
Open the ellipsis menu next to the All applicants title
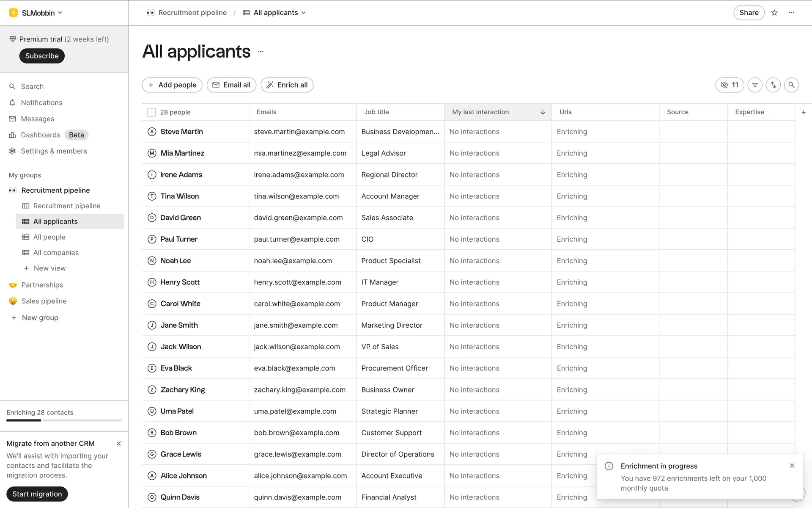pyautogui.click(x=261, y=52)
